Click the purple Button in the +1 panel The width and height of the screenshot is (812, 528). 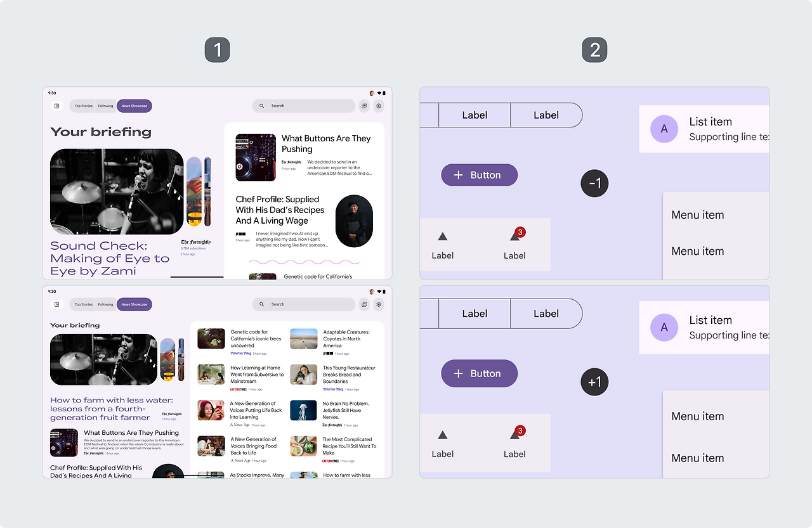[x=480, y=373]
